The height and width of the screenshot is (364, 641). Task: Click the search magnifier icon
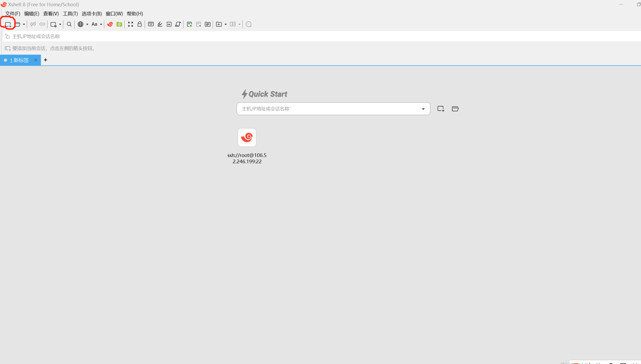(69, 24)
